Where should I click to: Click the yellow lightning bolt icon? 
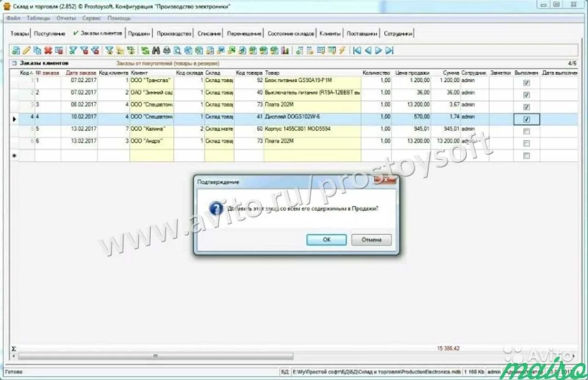[x=342, y=50]
